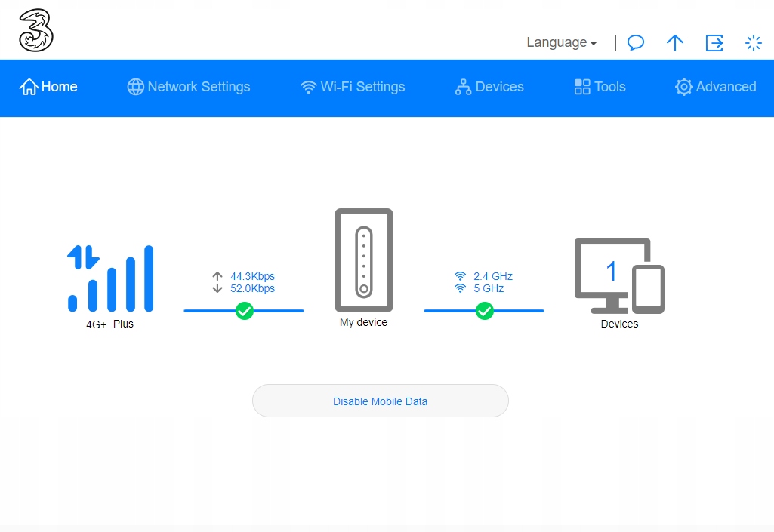The image size is (774, 532).
Task: Click the 4G+ signal strength bars icon
Action: coord(110,278)
